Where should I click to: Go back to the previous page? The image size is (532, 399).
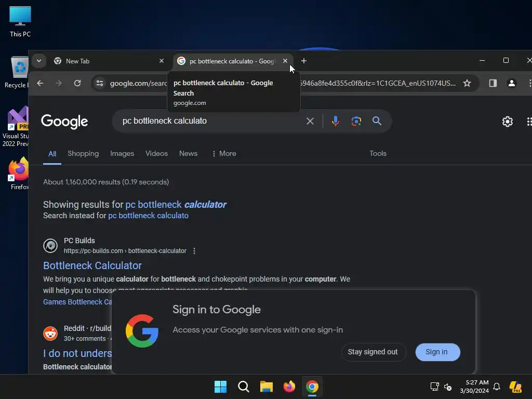(x=40, y=83)
